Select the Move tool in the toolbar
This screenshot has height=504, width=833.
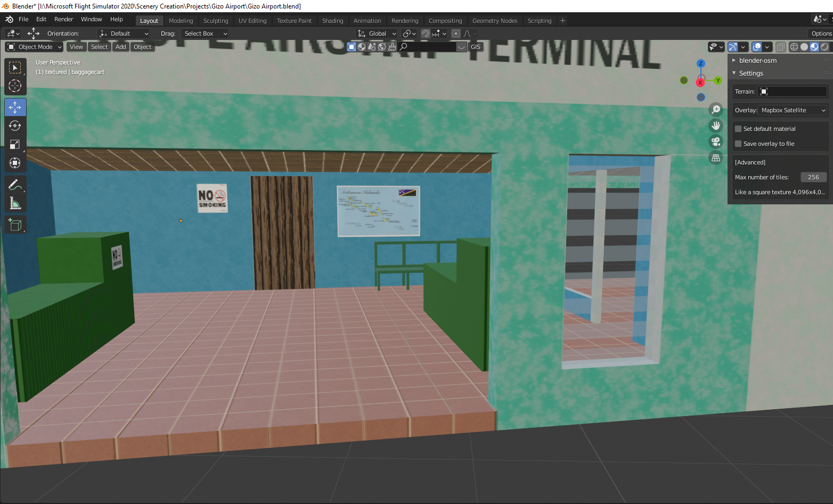15,107
